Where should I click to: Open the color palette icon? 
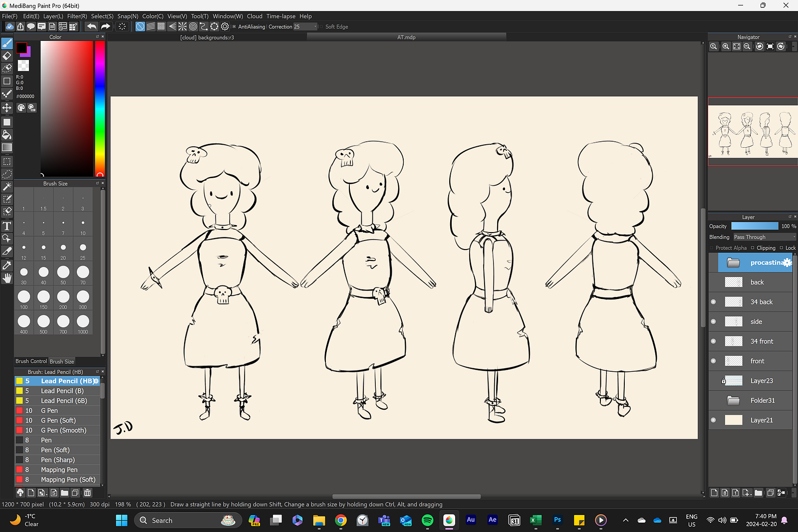(x=21, y=108)
